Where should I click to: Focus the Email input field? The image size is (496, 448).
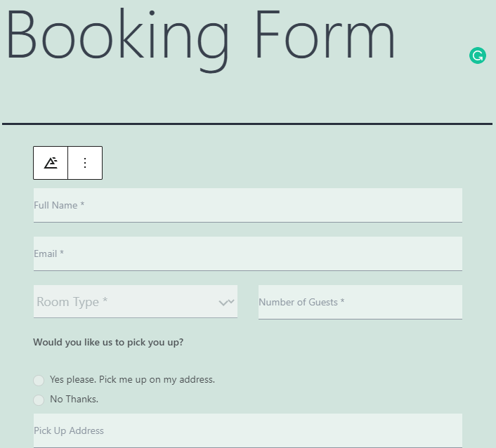pyautogui.click(x=248, y=253)
